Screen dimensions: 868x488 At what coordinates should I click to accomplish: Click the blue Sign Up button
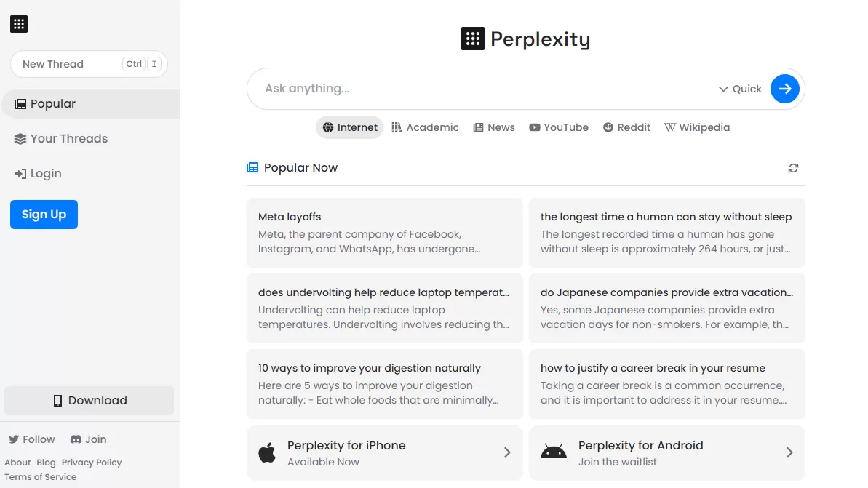pyautogui.click(x=44, y=215)
